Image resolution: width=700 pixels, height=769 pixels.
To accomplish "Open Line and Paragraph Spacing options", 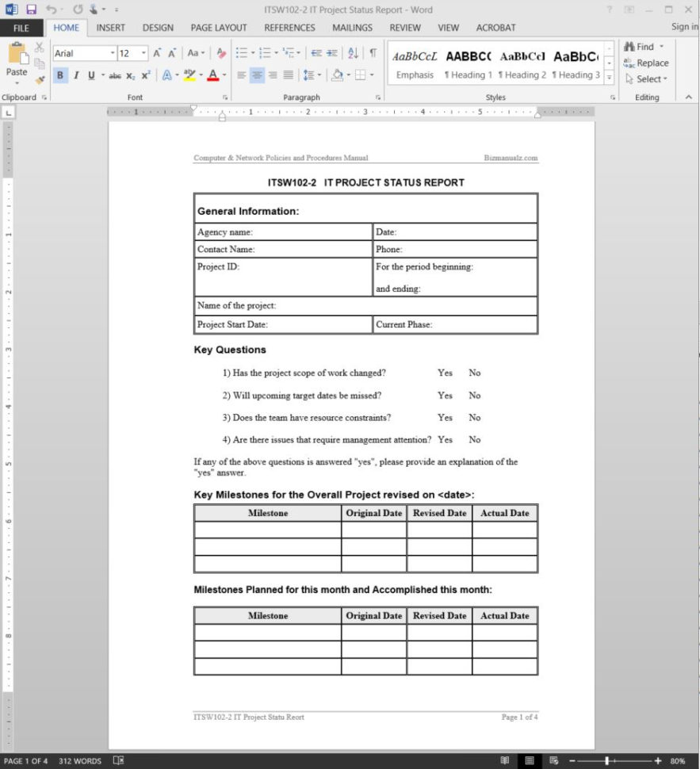I will (x=309, y=75).
